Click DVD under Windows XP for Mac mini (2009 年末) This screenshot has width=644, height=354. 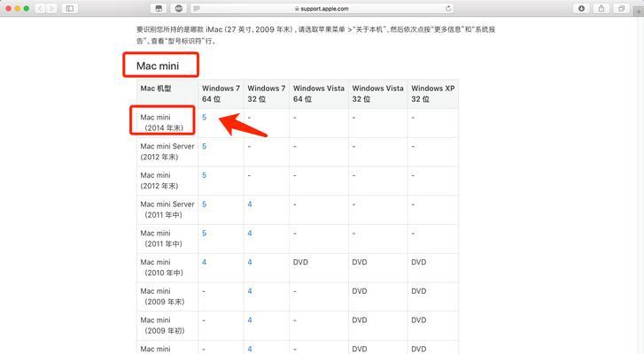coord(419,291)
